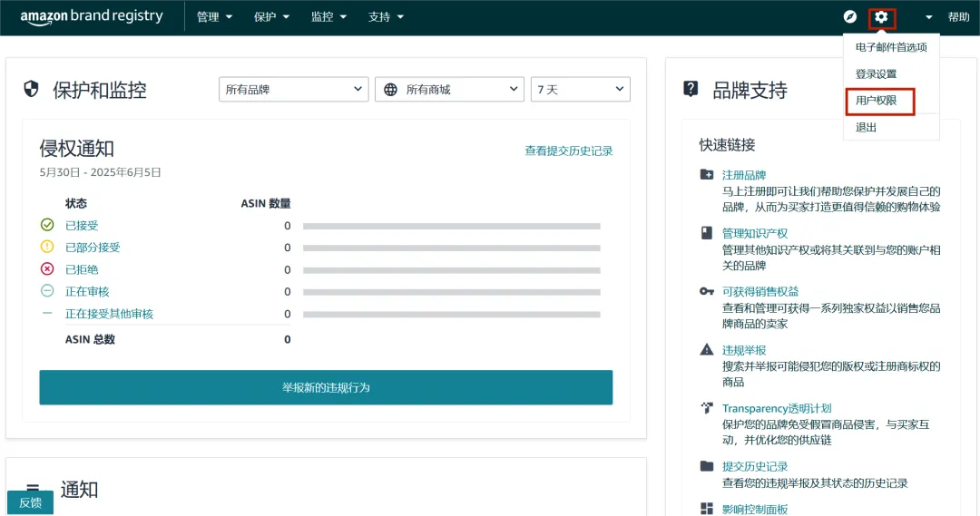Viewport: 980px width, 516px height.
Task: Select 用户权限 from the settings menu
Action: coord(877,101)
